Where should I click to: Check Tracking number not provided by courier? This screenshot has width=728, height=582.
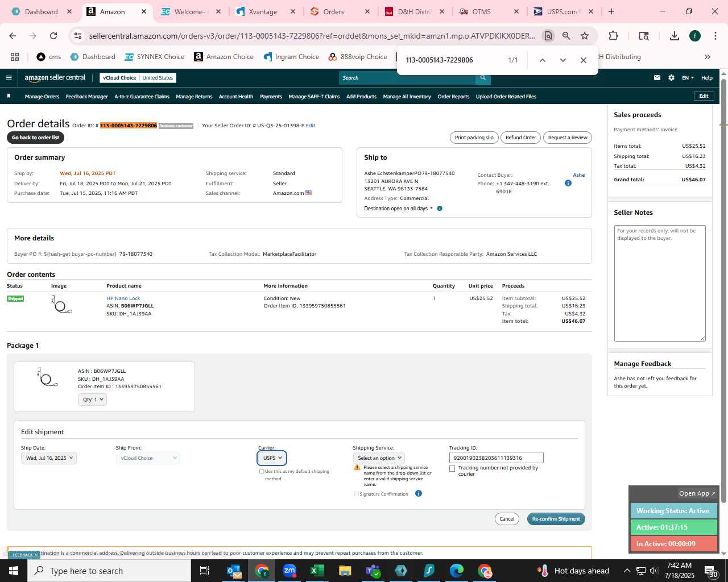tap(452, 469)
